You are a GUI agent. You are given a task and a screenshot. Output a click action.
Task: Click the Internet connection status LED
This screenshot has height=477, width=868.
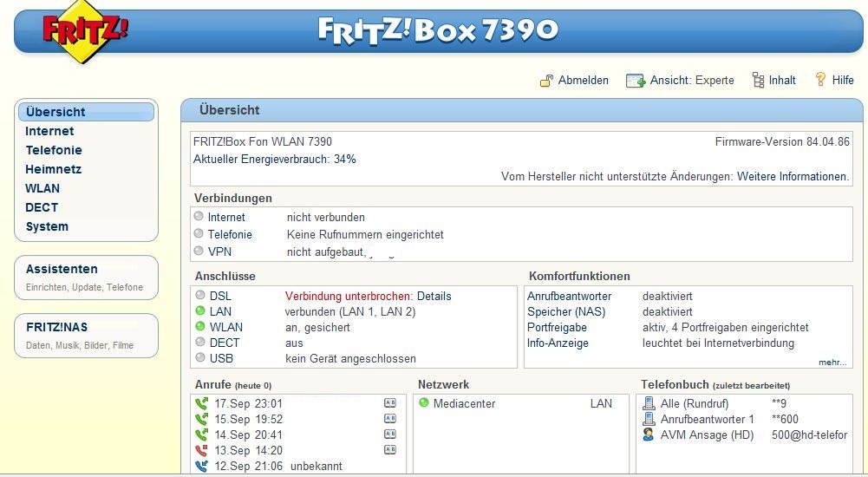(199, 216)
